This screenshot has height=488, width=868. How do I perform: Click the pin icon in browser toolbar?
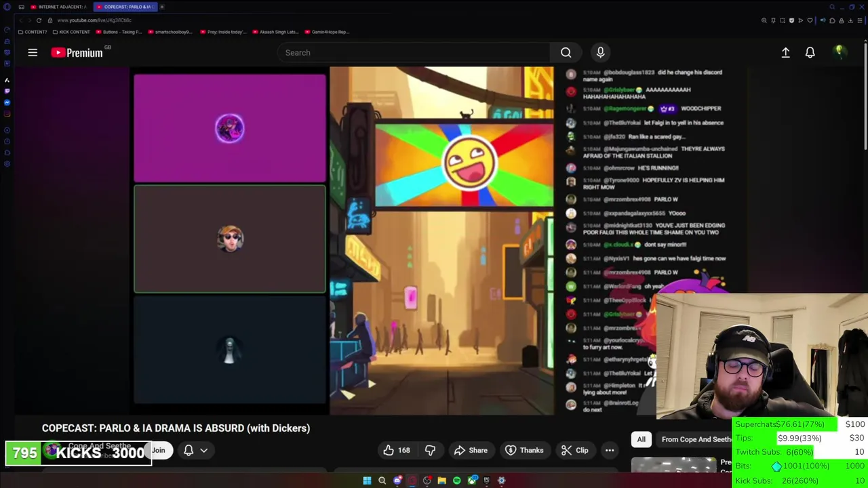[x=773, y=20]
